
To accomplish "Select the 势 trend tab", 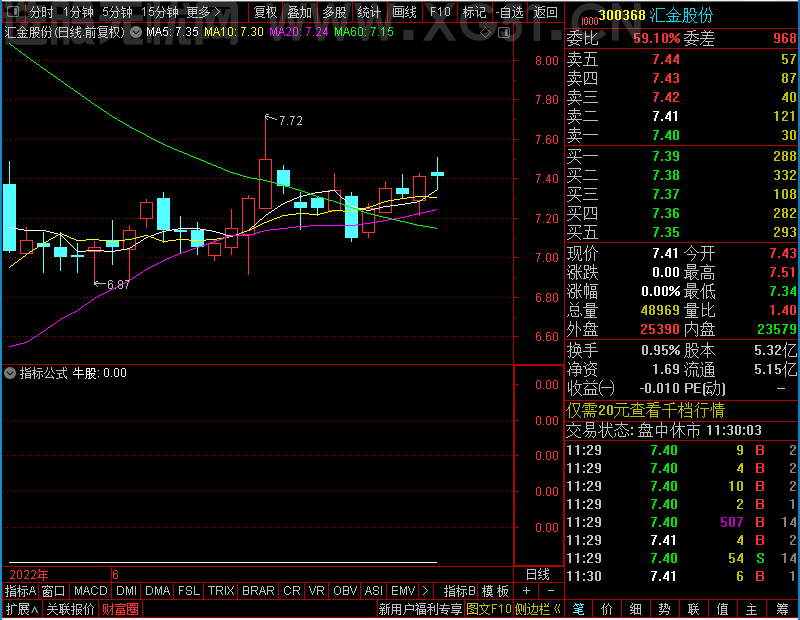I will (x=664, y=609).
